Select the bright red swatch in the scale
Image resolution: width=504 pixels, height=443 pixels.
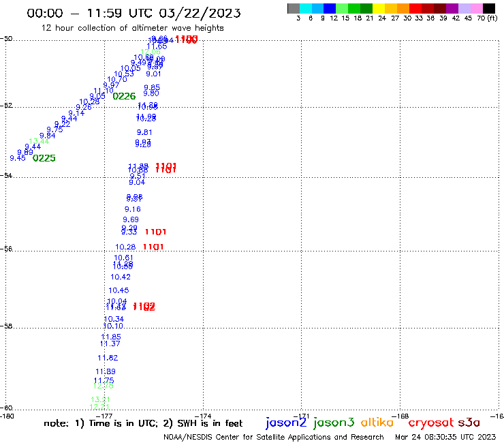415,8
